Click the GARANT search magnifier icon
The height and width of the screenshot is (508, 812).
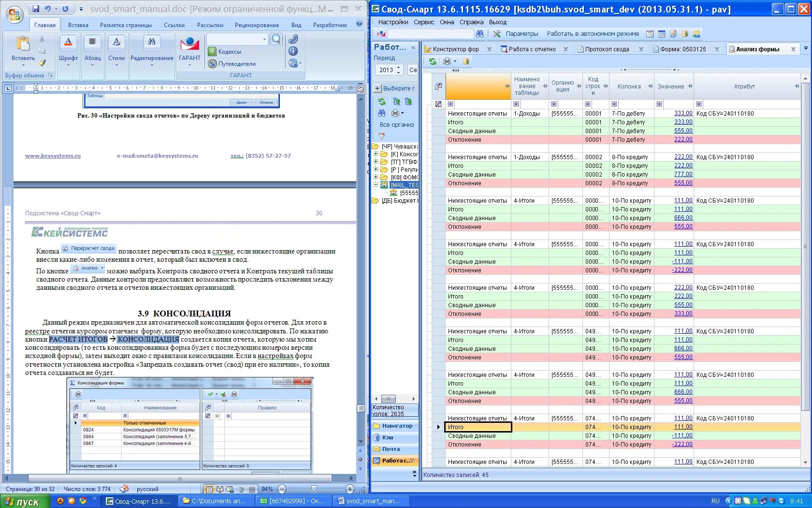click(276, 39)
